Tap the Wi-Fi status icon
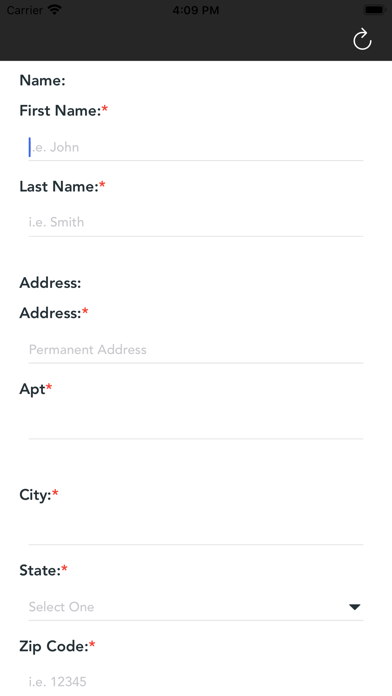This screenshot has height=696, width=392. [55, 10]
